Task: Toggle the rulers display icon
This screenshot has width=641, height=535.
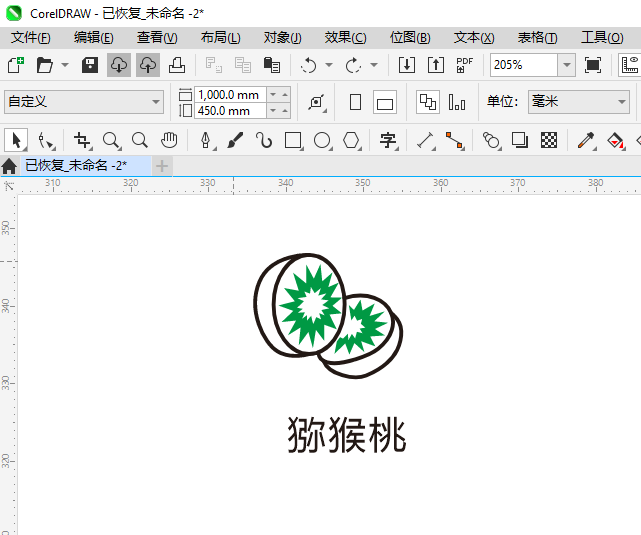Action: point(630,65)
